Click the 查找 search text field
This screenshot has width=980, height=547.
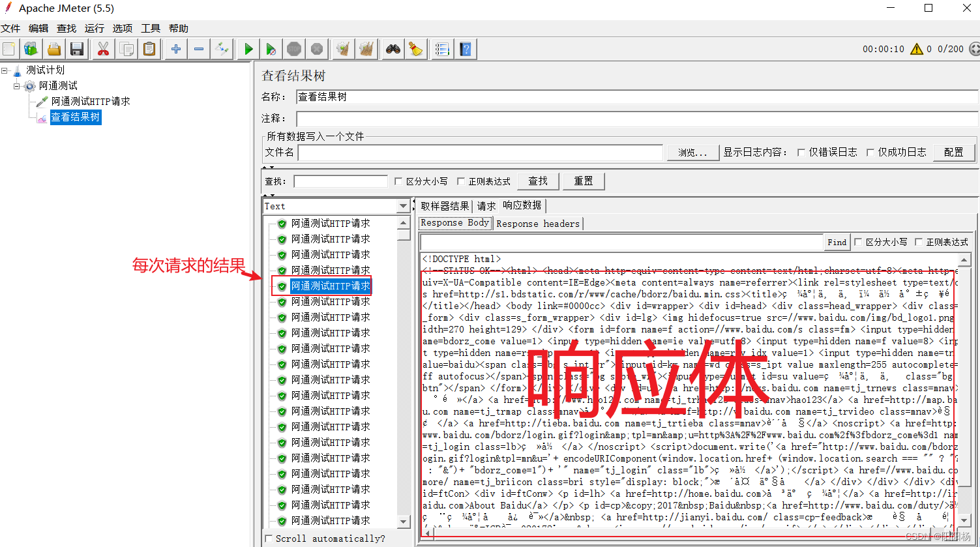tap(340, 181)
